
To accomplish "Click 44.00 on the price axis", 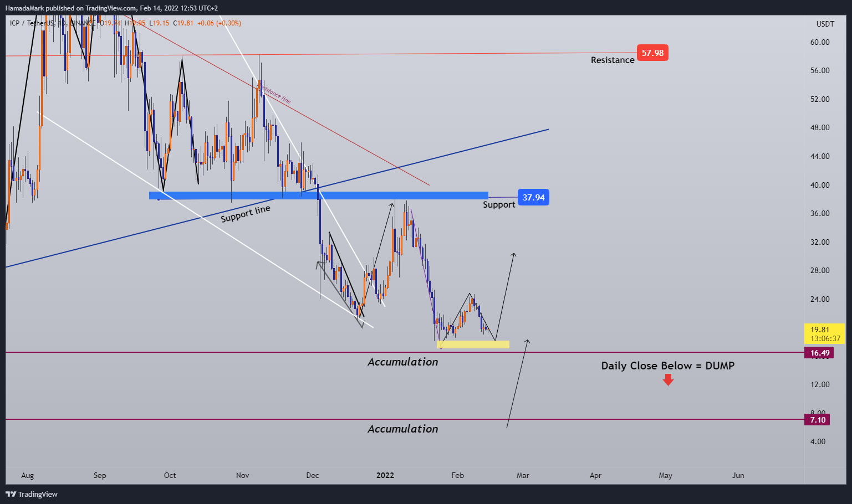I will pos(820,156).
